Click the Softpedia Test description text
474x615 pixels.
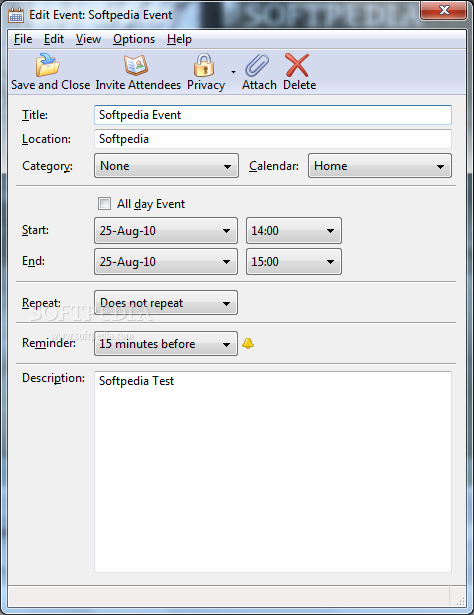[x=136, y=381]
